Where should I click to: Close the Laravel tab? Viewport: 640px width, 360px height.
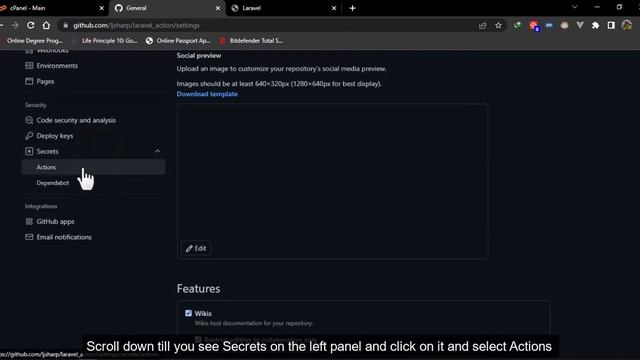[x=334, y=8]
